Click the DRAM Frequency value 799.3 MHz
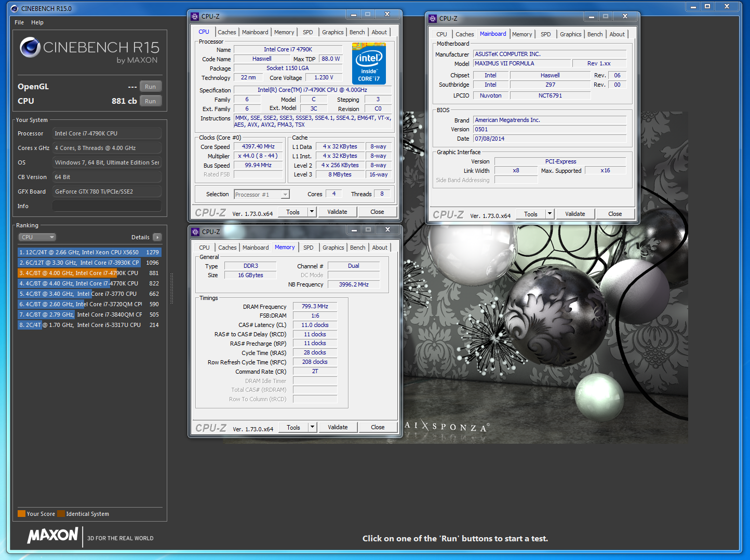Screen dimensions: 750x560 click(315, 306)
